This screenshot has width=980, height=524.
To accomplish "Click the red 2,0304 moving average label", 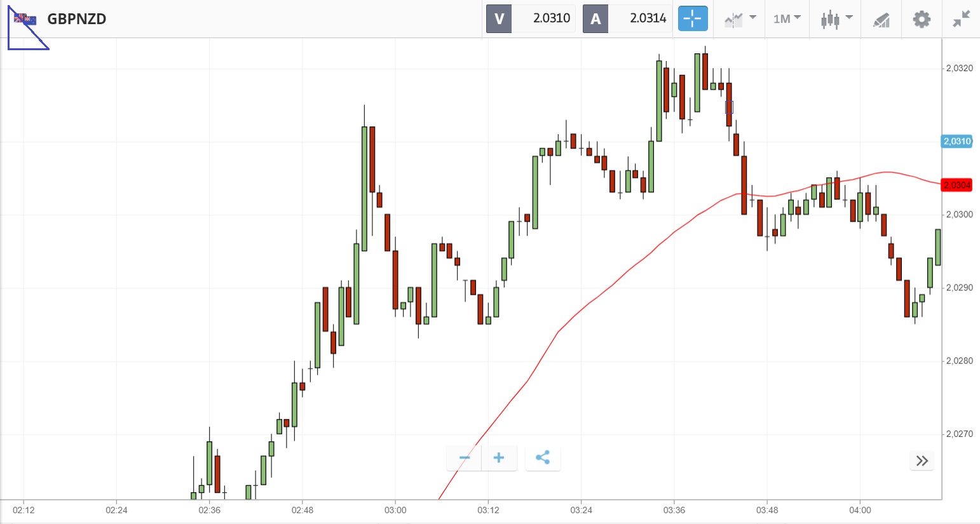I will coord(956,185).
